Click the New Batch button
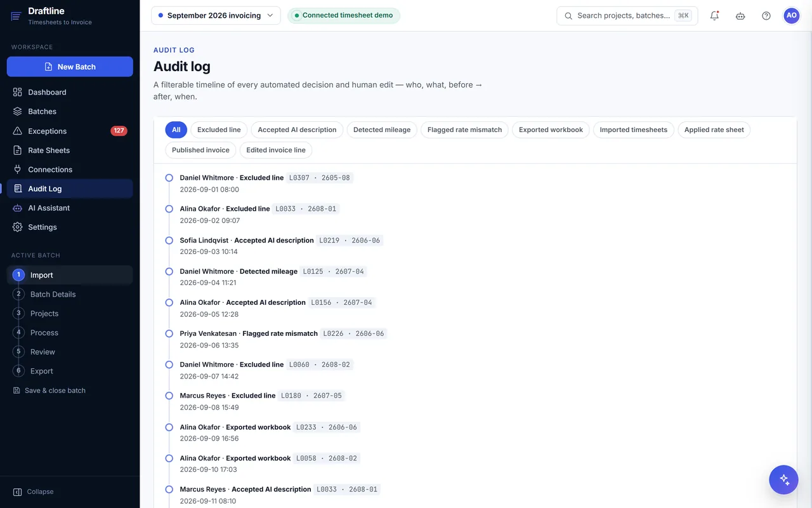 point(70,67)
